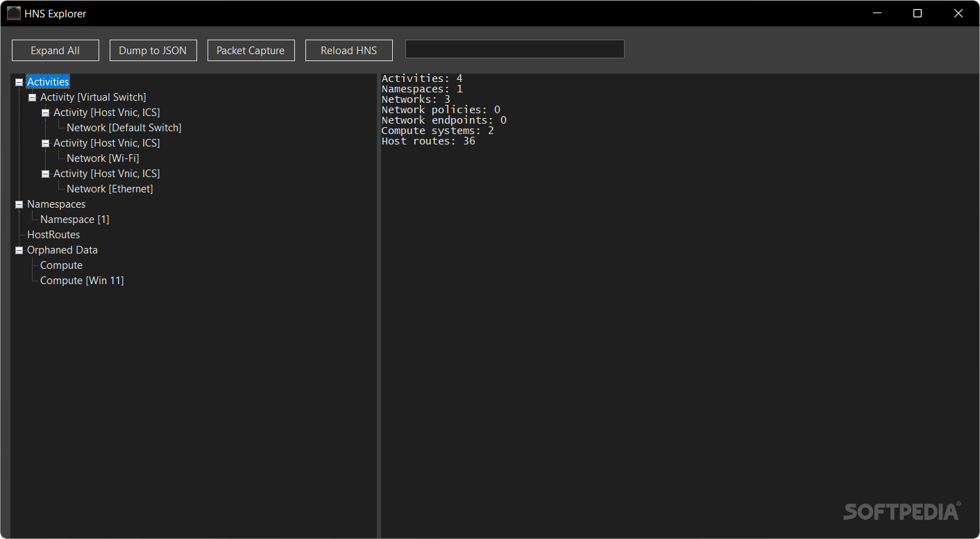Click the Reload HNS button
This screenshot has width=980, height=539.
[348, 50]
